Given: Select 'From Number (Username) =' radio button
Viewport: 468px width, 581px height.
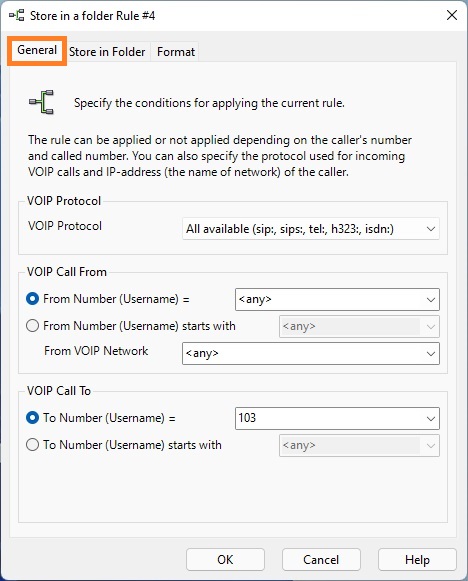Looking at the screenshot, I should pos(33,299).
